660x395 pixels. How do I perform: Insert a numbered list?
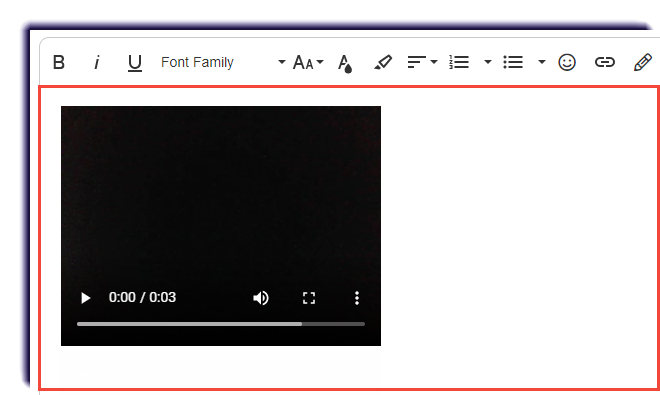click(459, 62)
